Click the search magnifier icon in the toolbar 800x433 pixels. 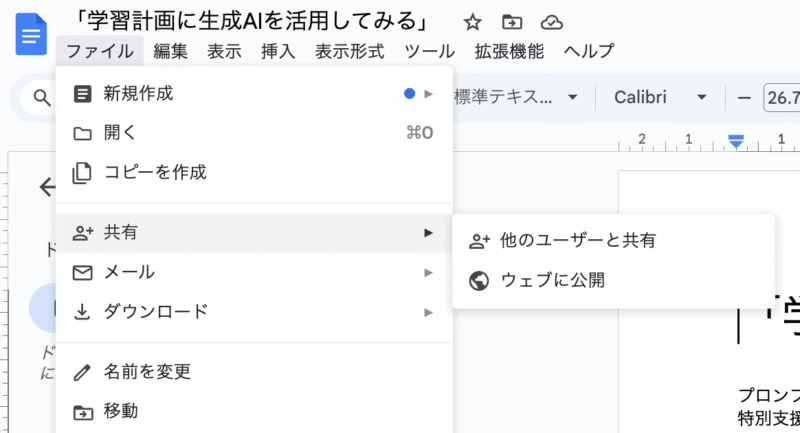42,97
